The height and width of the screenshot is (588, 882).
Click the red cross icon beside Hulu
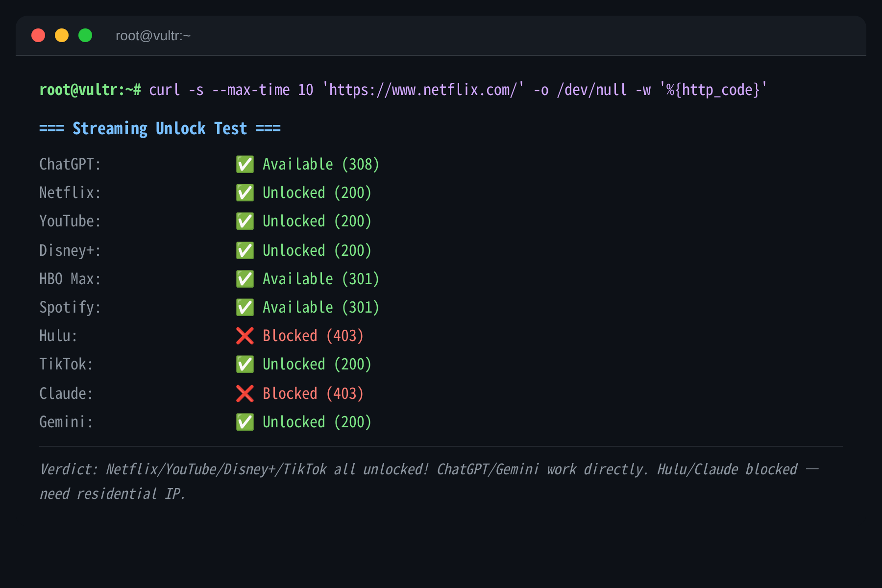click(245, 336)
